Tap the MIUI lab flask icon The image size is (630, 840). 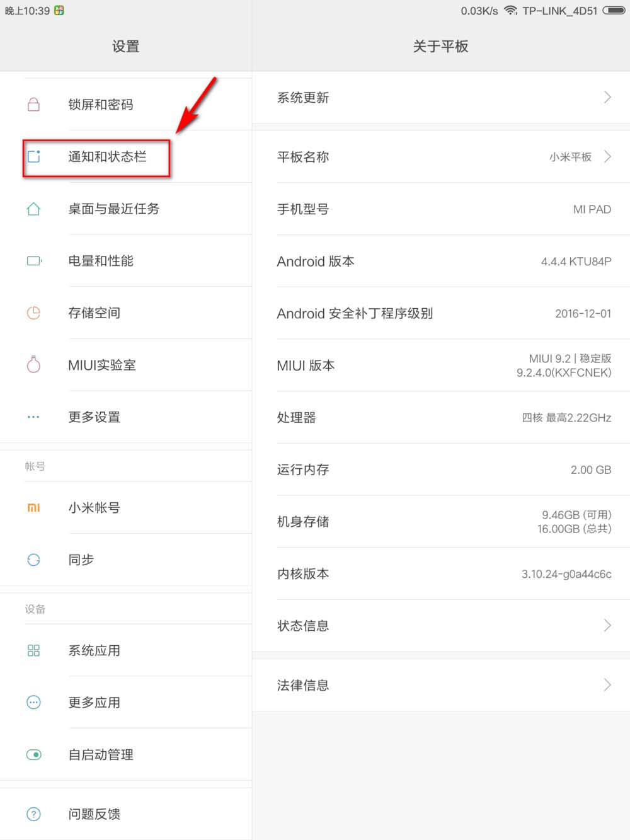coord(34,364)
